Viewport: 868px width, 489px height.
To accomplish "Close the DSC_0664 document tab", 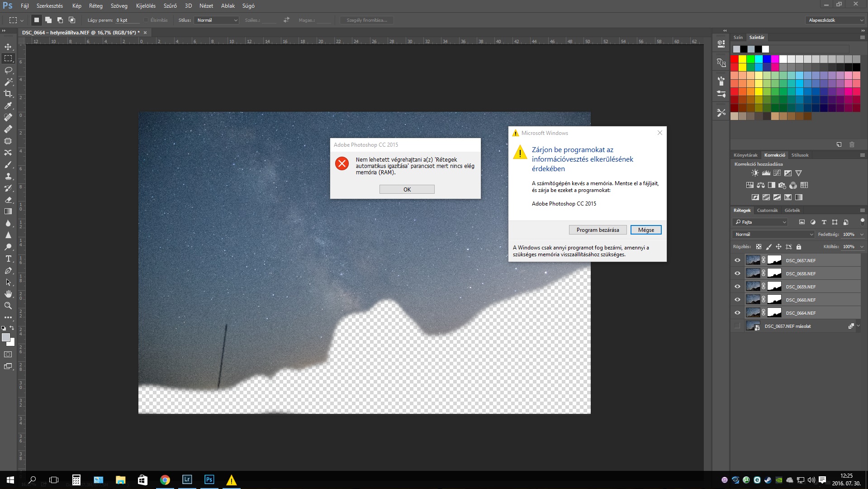I will click(x=145, y=33).
